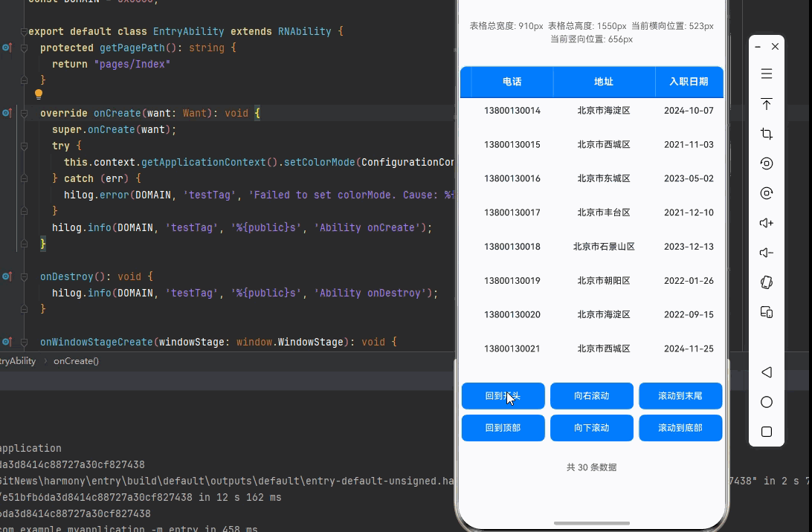Click date cell 2024-11-25
The width and height of the screenshot is (812, 532).
689,348
